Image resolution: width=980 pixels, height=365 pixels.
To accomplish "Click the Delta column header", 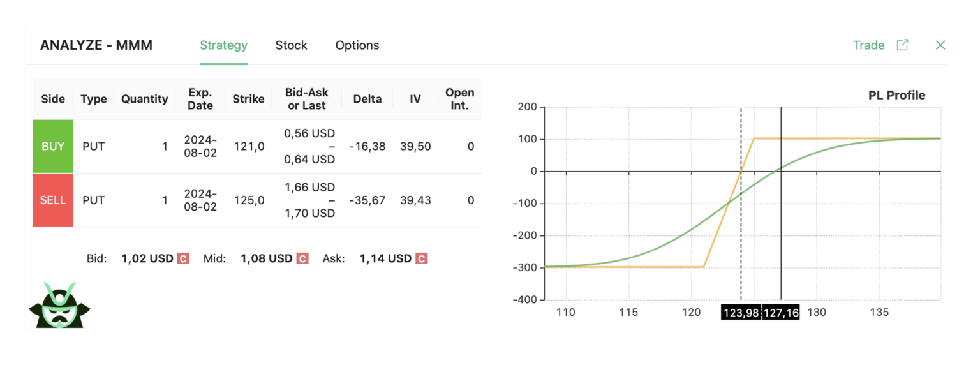I will 367,99.
